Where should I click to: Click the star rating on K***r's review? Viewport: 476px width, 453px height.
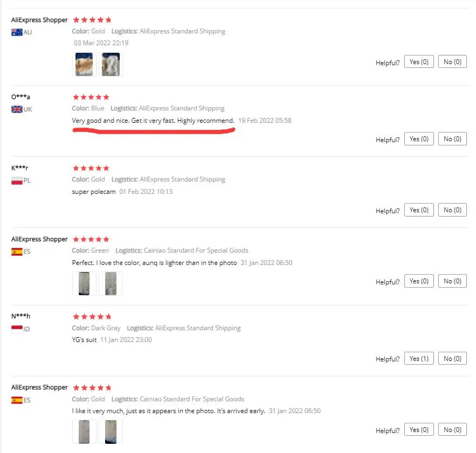91,168
